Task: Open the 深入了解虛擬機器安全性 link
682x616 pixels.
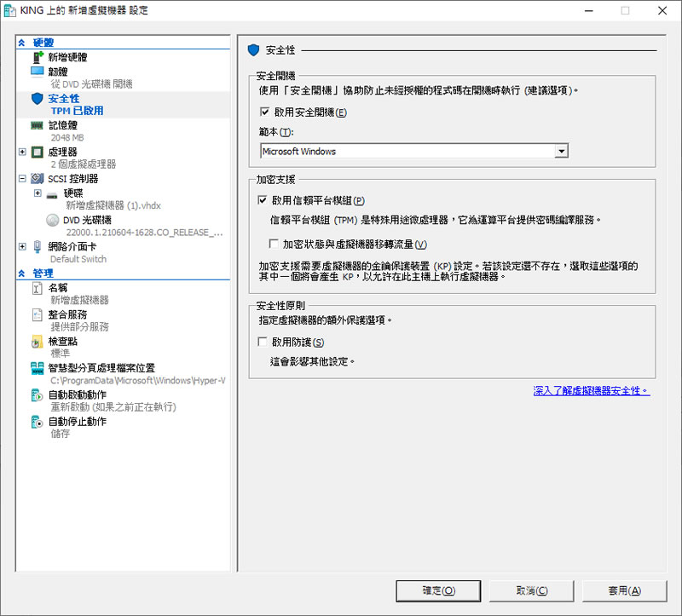Action: click(591, 391)
